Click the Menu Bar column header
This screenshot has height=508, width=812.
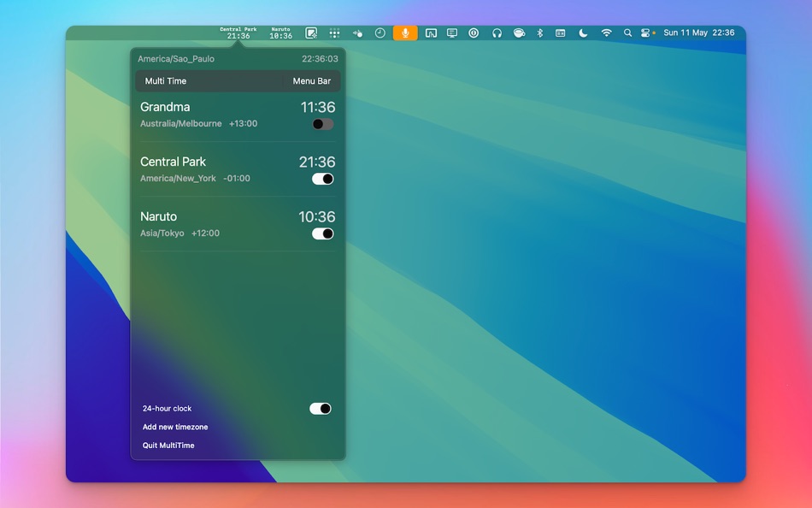312,81
